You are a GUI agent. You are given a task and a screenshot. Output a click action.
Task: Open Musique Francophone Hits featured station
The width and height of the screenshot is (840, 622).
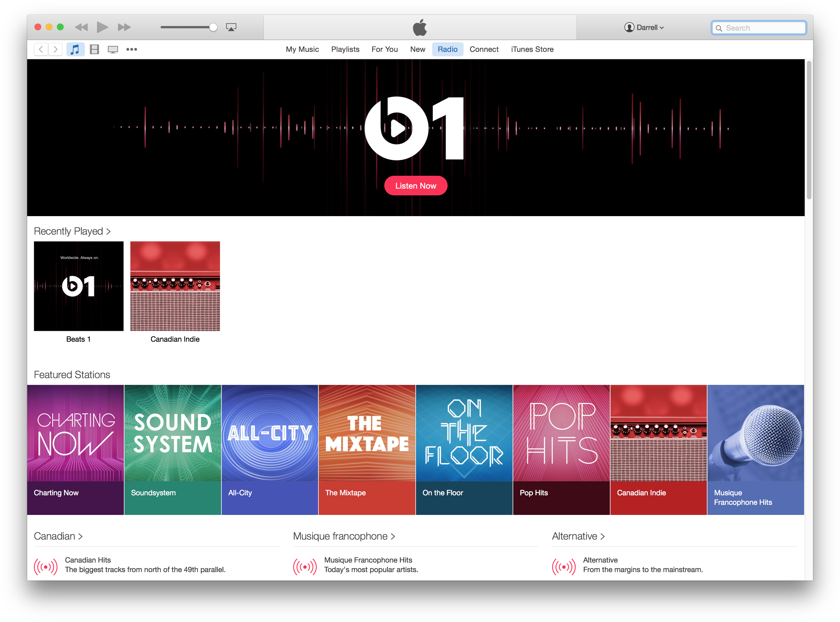coord(755,450)
